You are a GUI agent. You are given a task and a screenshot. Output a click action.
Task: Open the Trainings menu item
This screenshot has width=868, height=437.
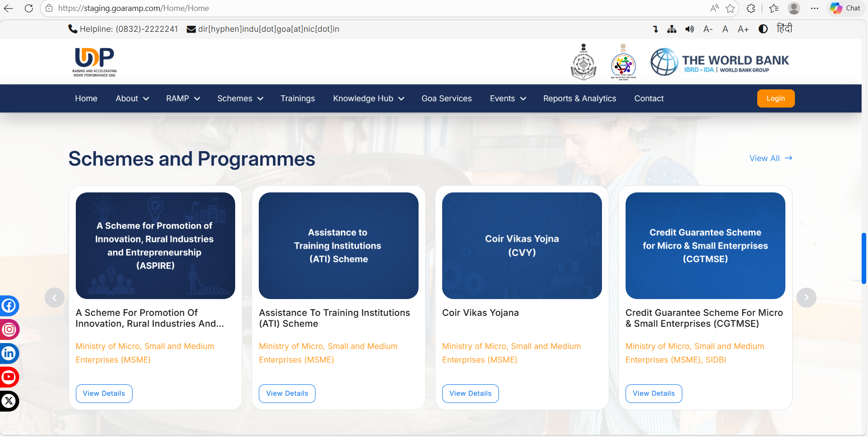tap(298, 98)
